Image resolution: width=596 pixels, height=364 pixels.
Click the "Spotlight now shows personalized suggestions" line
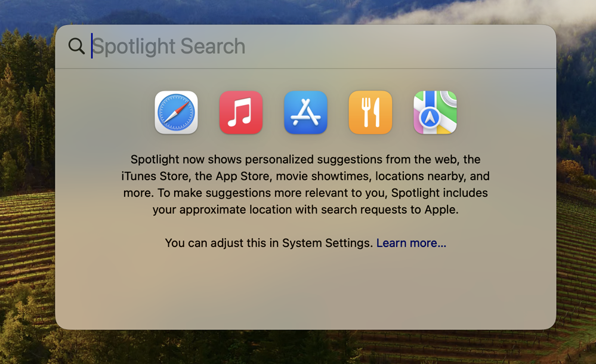[x=305, y=159]
